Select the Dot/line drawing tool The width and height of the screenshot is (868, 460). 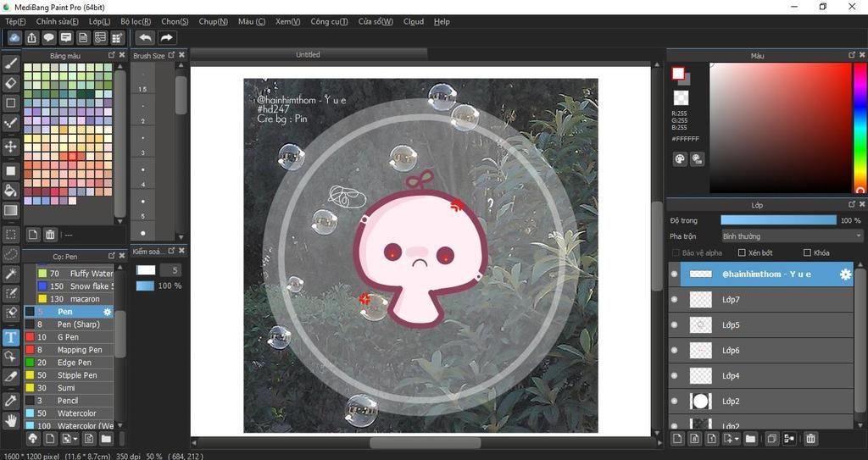[10, 122]
